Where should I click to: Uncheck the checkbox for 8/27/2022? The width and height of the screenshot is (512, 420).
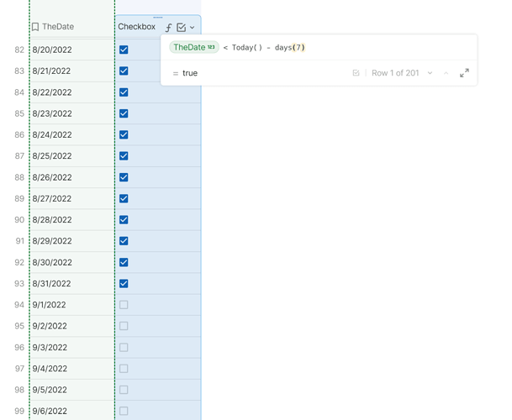click(124, 198)
